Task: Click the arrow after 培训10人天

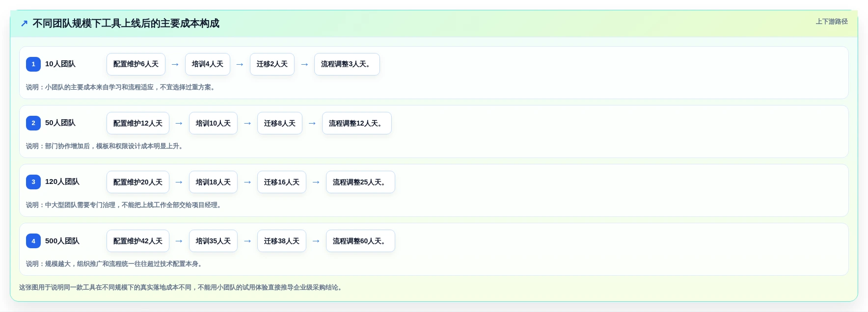Action: pos(247,123)
